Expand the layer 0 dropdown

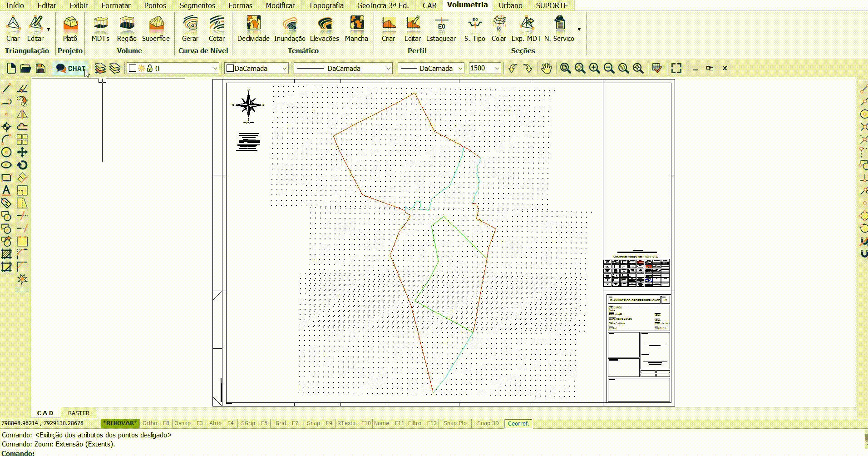(215, 68)
